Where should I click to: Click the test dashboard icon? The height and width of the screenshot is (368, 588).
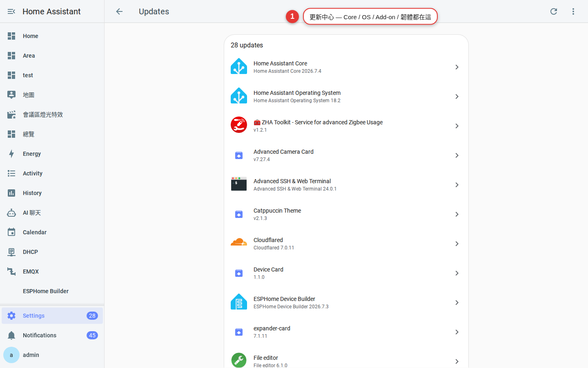[x=11, y=75]
